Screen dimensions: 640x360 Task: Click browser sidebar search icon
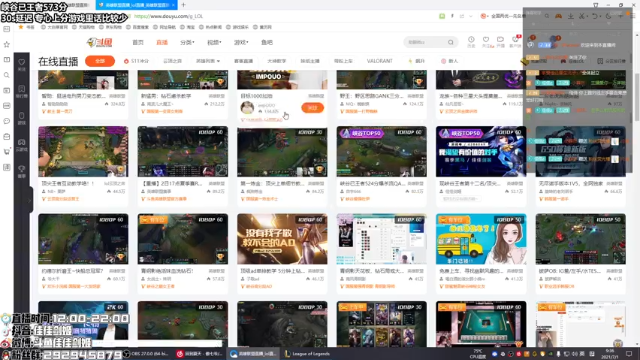7,75
